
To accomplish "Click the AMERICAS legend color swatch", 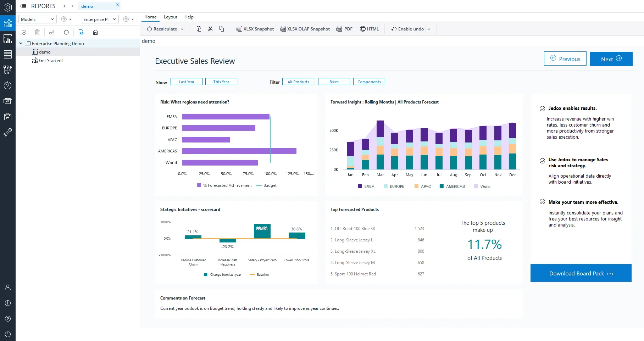I will 442,186.
